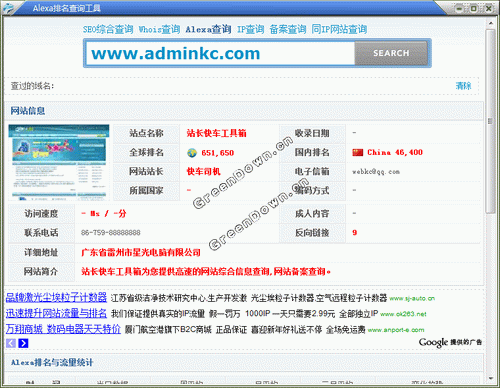Go to next ad with right arrow
The width and height of the screenshot is (500, 388).
[23, 343]
